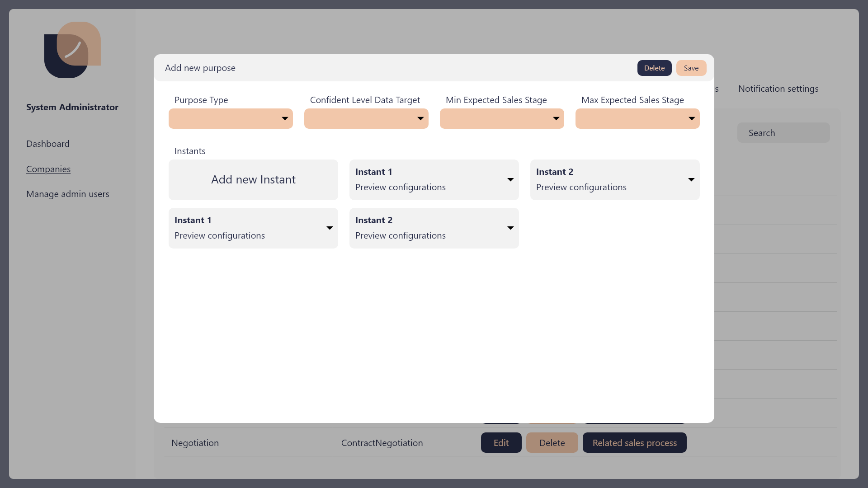This screenshot has height=488, width=868.
Task: Open Related sales process for Negotiation
Action: point(634,443)
